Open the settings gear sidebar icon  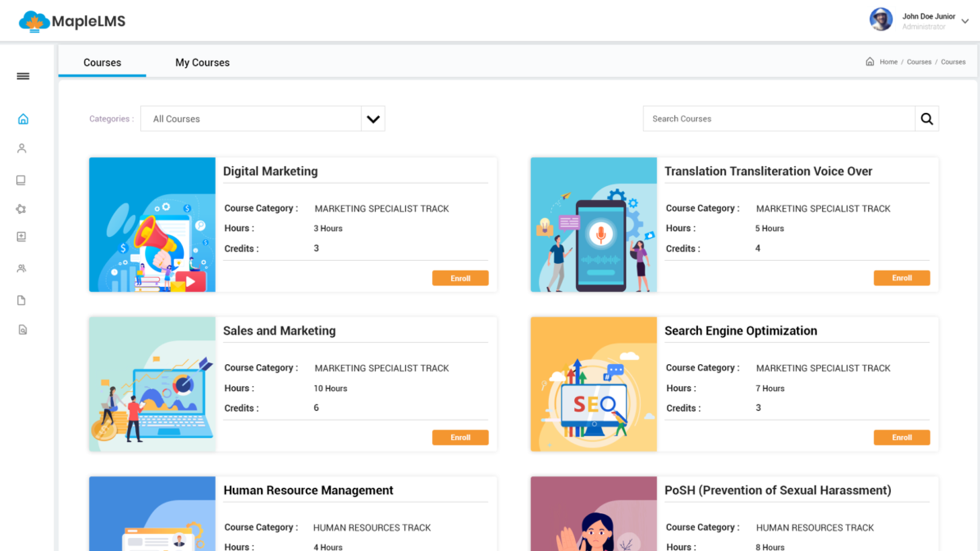(x=21, y=209)
